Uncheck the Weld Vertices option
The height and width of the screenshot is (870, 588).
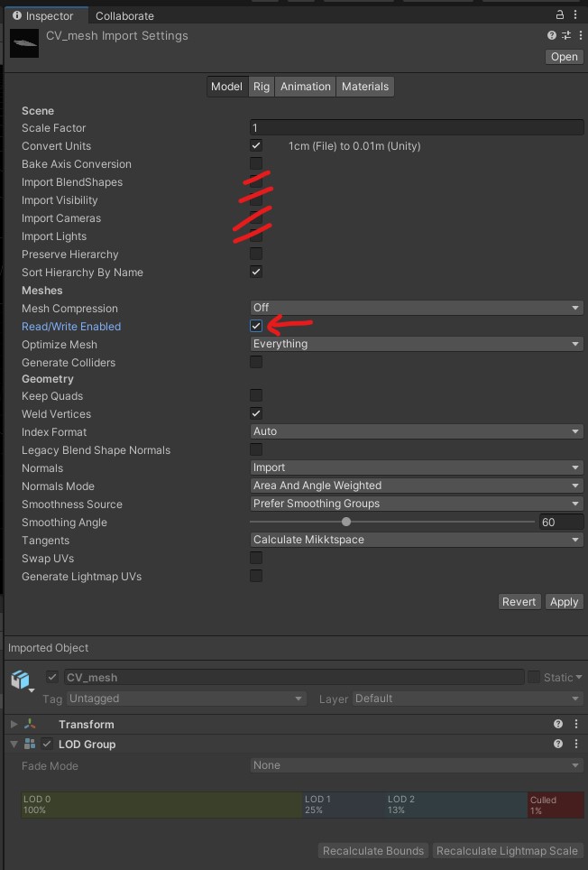coord(256,413)
